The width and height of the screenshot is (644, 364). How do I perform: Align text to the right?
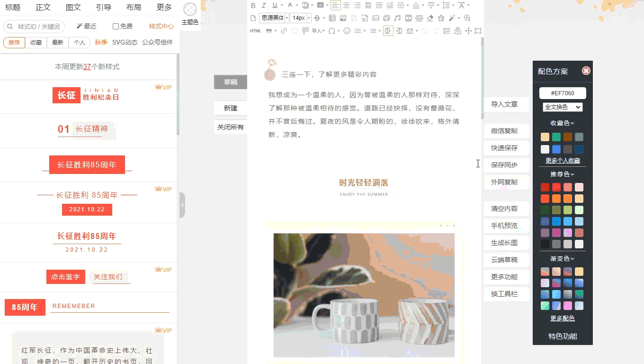357,5
